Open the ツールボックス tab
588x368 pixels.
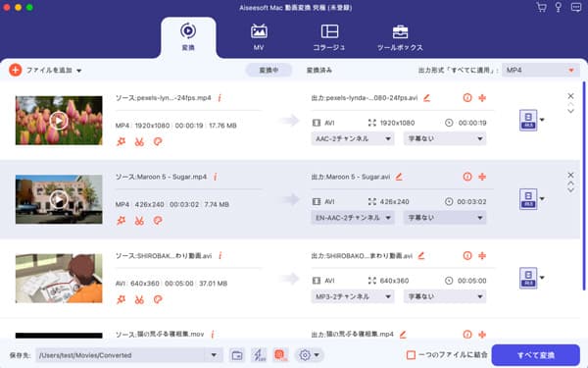[x=400, y=37]
